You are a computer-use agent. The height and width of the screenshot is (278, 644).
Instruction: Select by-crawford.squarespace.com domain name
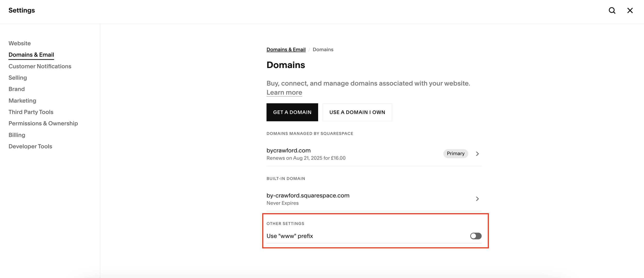[308, 196]
